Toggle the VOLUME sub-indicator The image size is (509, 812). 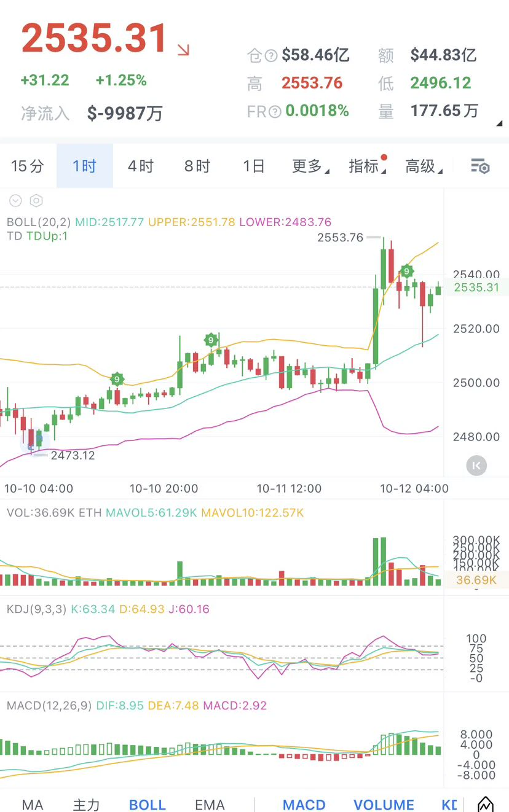(384, 804)
